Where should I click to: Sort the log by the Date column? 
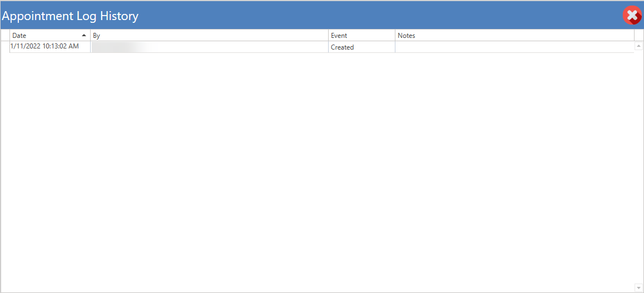49,36
